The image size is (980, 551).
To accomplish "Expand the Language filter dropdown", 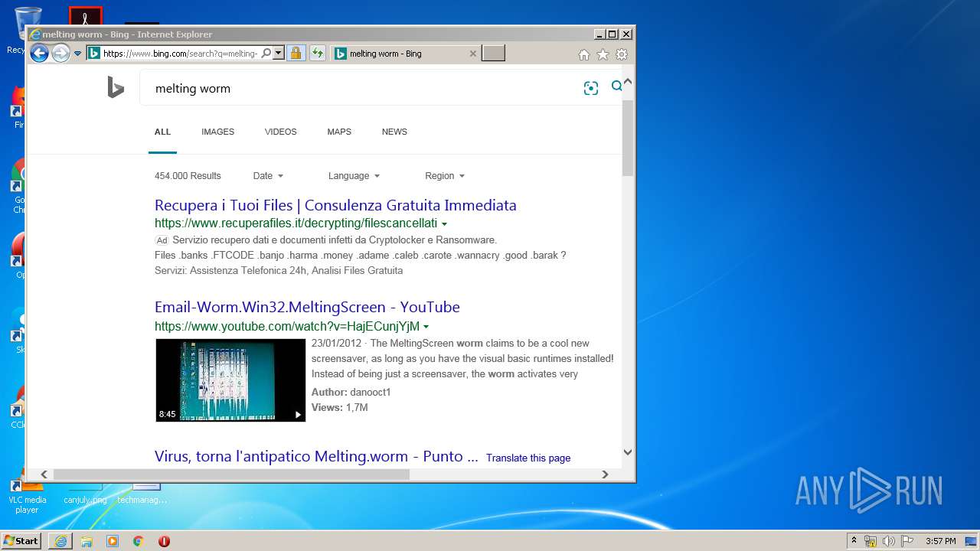I will (x=354, y=176).
